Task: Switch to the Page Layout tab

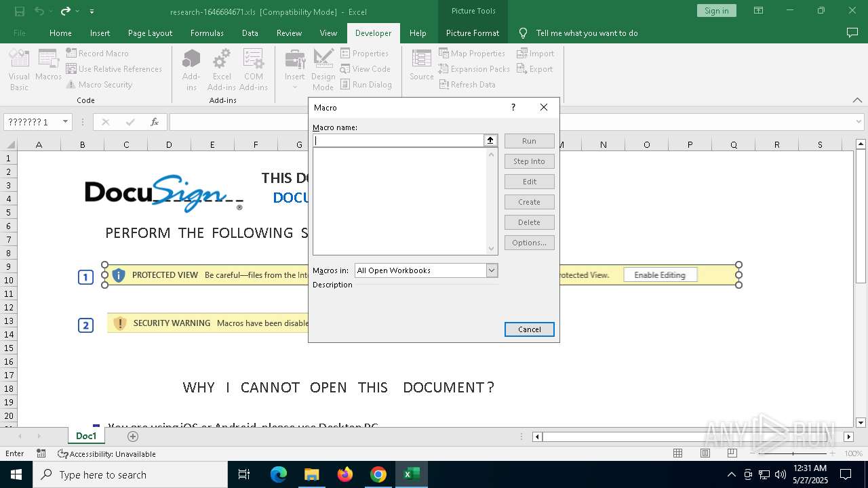Action: click(x=150, y=33)
